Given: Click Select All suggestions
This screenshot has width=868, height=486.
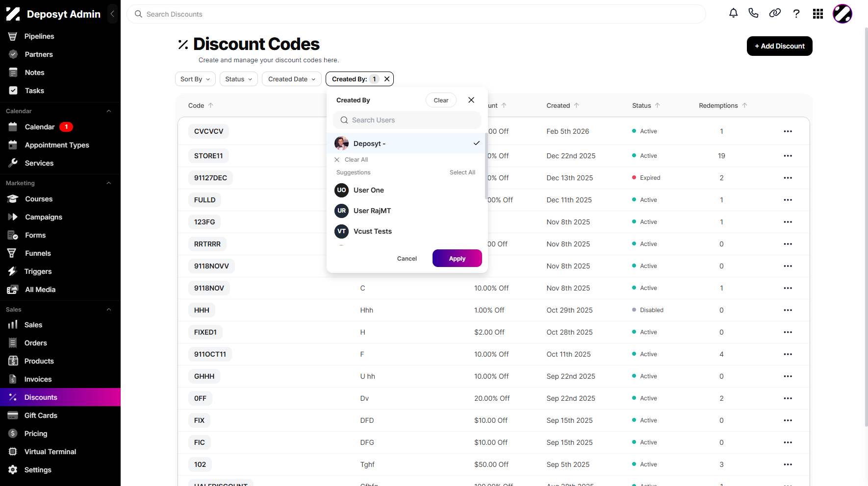Looking at the screenshot, I should (x=462, y=172).
